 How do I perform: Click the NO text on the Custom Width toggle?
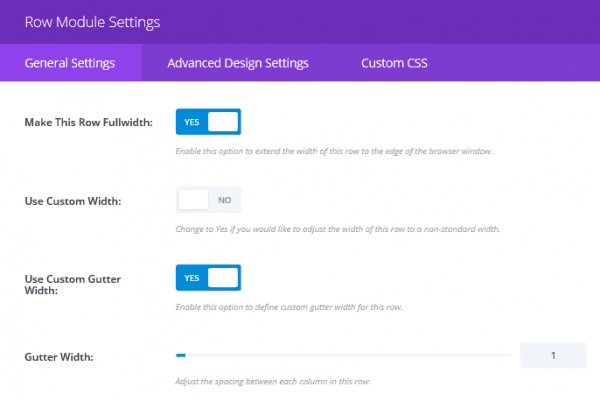coord(224,200)
